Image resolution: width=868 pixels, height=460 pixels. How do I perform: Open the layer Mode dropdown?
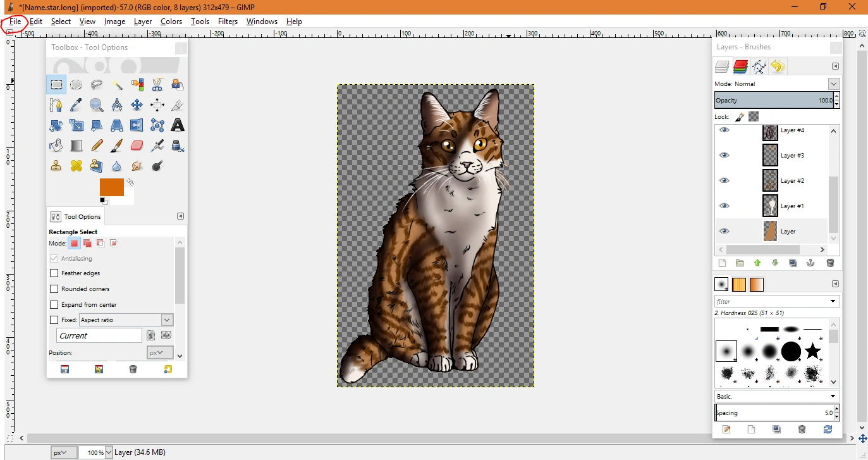[834, 84]
